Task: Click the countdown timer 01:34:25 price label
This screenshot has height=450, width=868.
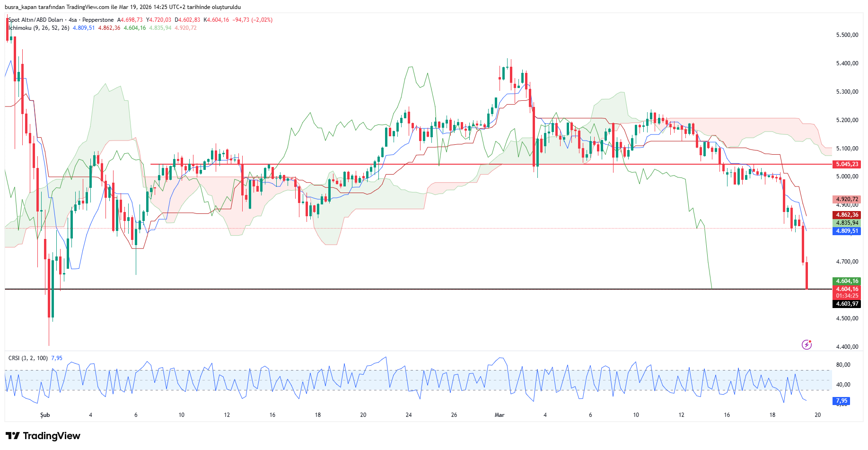Action: click(x=846, y=296)
